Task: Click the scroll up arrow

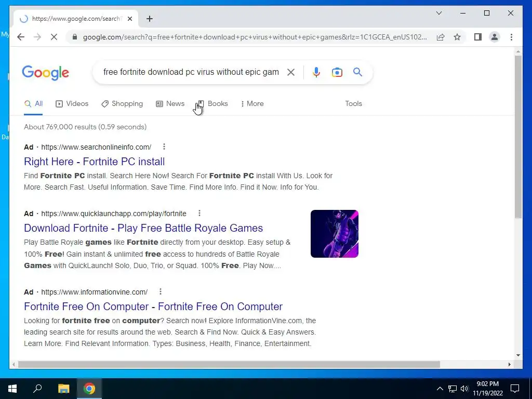Action: (x=518, y=52)
